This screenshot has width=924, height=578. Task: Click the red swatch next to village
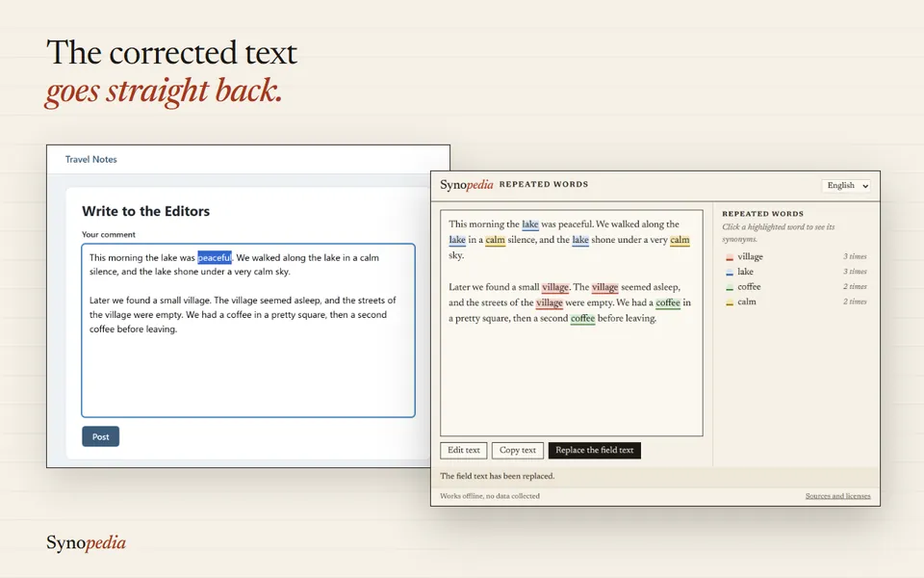pyautogui.click(x=730, y=257)
